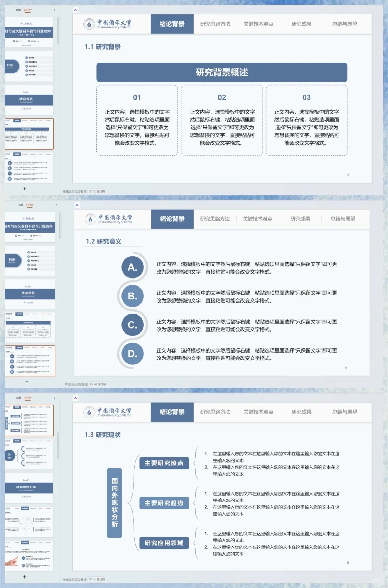Open the A B C D list thumbnail in the 1.1 研究背景 window

(29, 168)
